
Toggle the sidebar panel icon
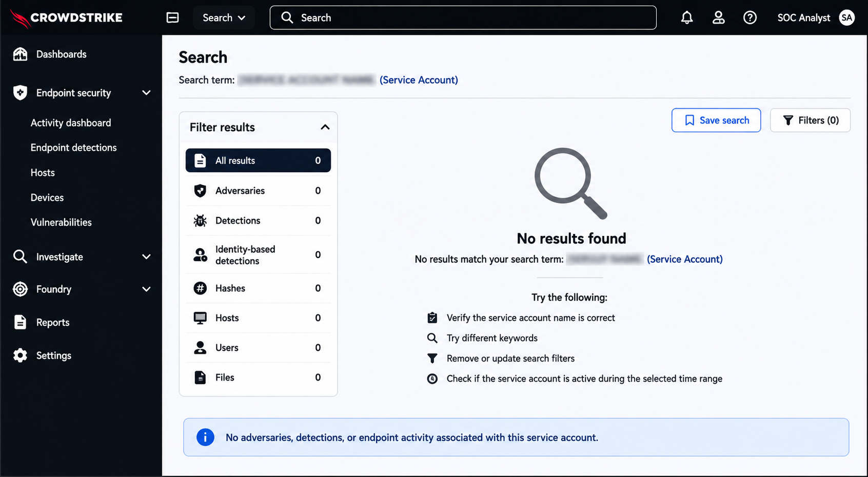(173, 17)
